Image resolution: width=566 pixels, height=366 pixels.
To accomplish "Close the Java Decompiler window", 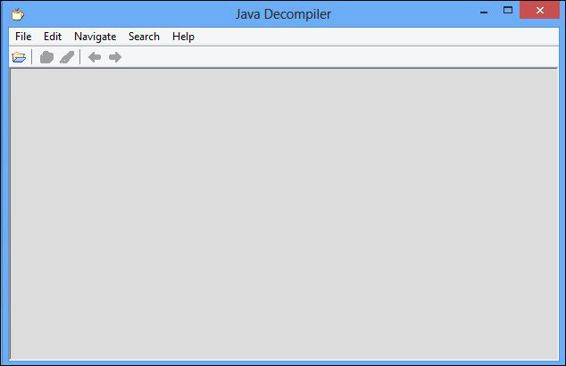I will [540, 10].
